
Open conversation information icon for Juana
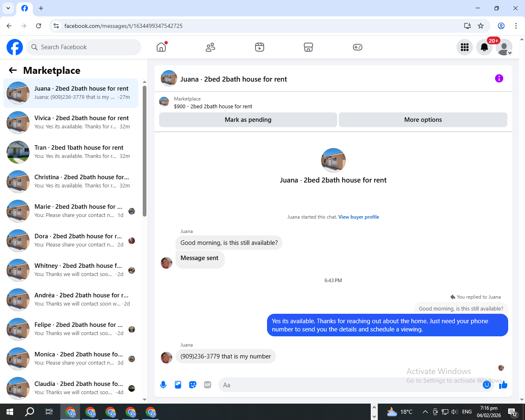click(x=499, y=78)
